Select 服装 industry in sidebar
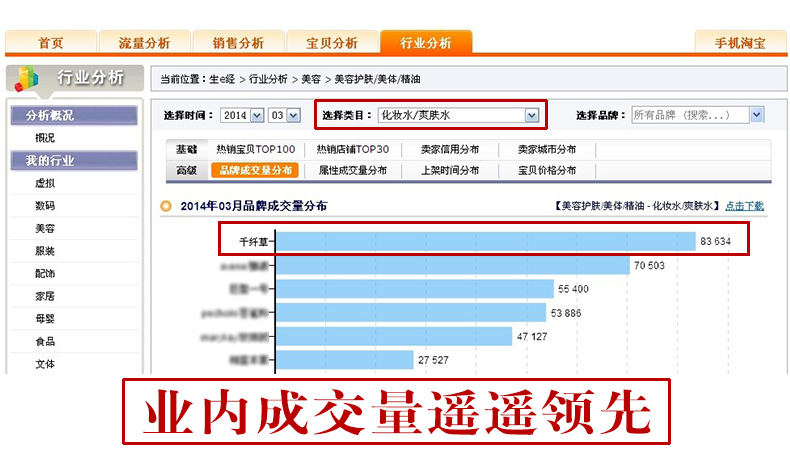The image size is (790, 451). click(45, 250)
